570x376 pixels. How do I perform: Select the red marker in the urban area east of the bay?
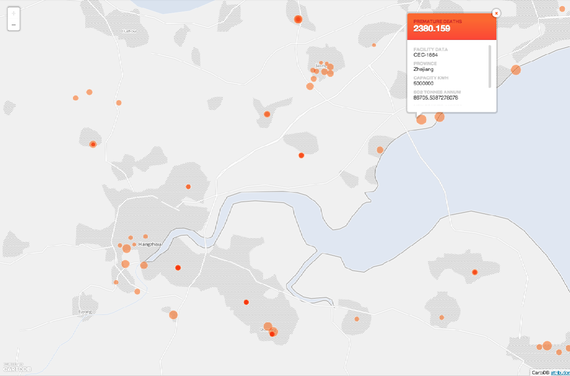474,272
